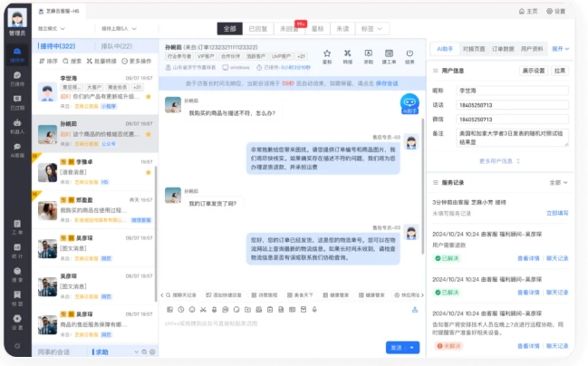This screenshot has width=588, height=366.
Task: Click 更多操作 above conversation list
Action: 137,61
